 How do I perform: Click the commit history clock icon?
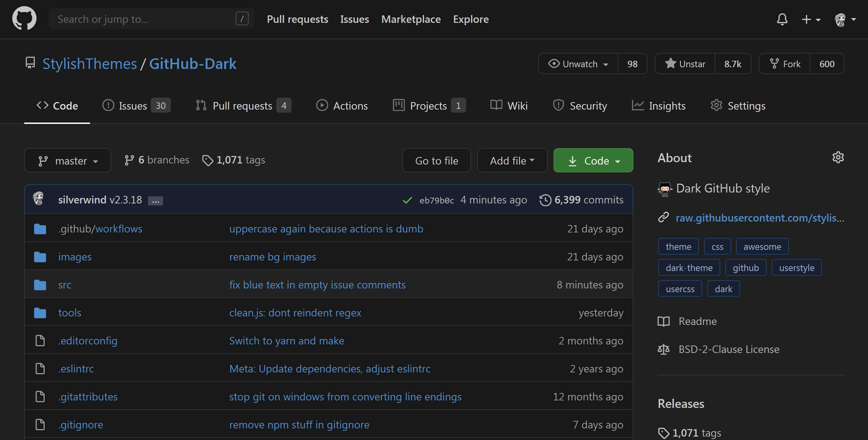coord(544,200)
